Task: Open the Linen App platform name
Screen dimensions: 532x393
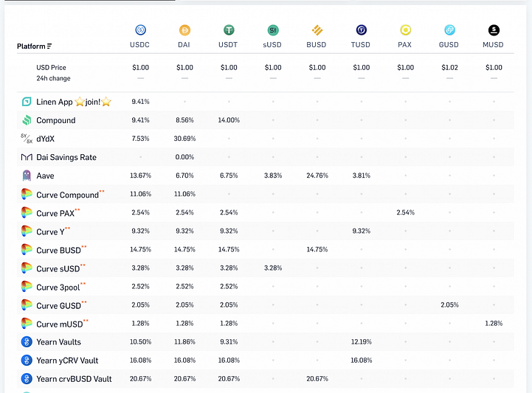Action: (x=74, y=102)
